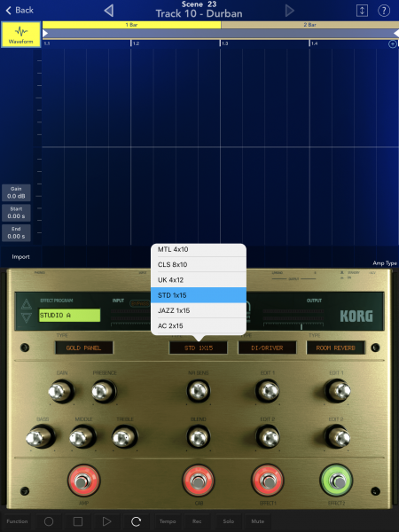Image resolution: width=399 pixels, height=532 pixels.
Task: Open the DI/DRIVER effect type selector
Action: (267, 348)
